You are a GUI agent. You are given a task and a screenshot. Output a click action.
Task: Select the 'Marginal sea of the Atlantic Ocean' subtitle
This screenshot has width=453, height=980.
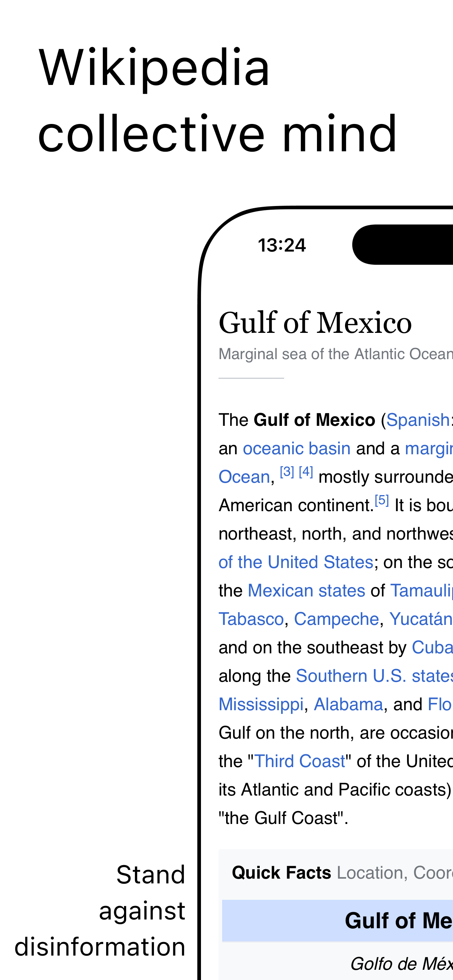(336, 354)
